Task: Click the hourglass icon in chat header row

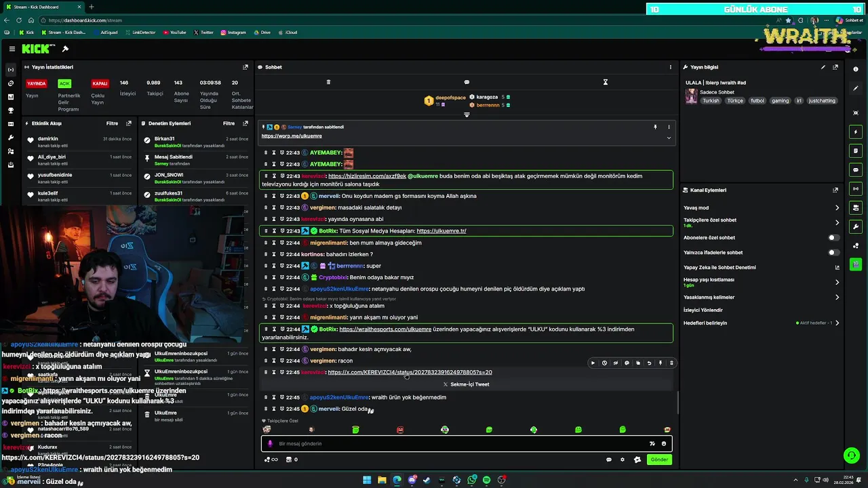Action: 606,82
